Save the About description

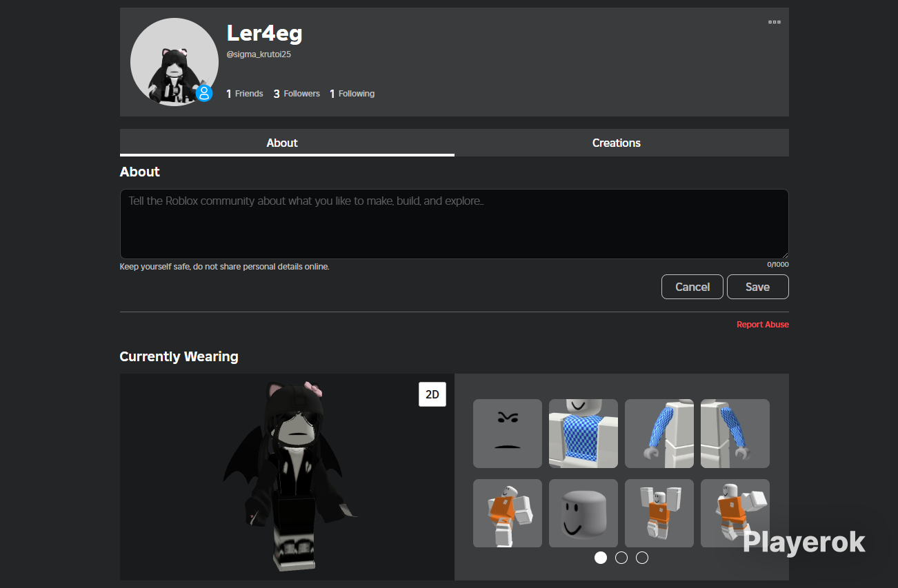coord(758,287)
